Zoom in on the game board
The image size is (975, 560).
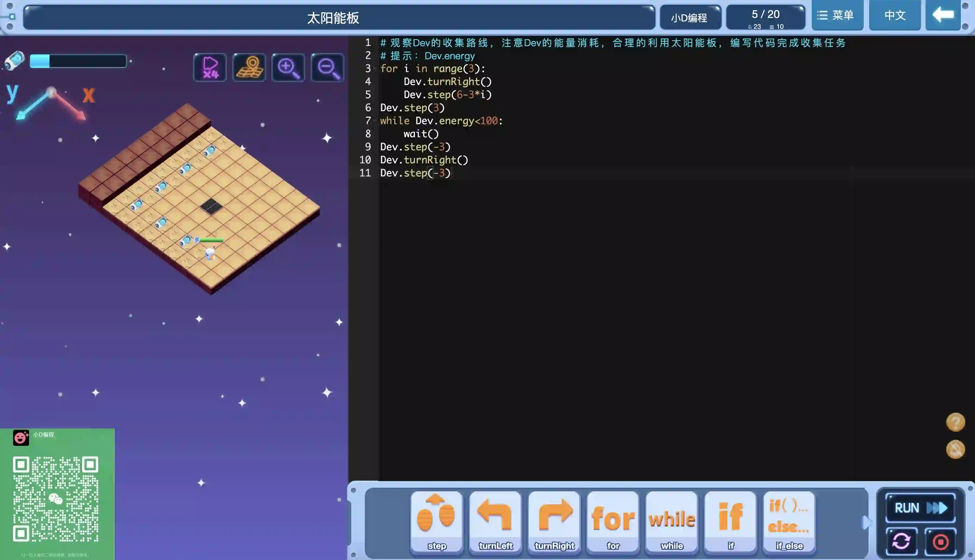coord(288,67)
